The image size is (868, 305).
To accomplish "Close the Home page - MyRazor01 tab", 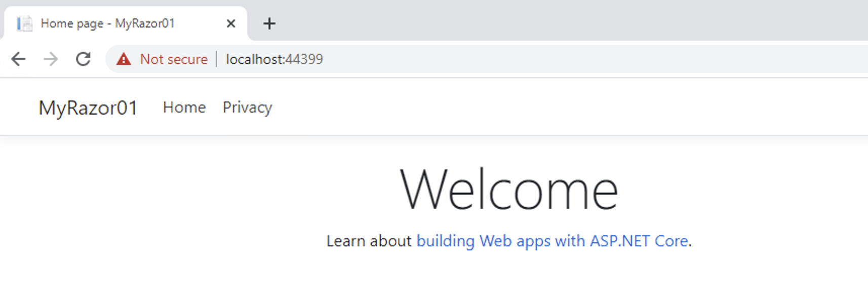I will coord(231,23).
